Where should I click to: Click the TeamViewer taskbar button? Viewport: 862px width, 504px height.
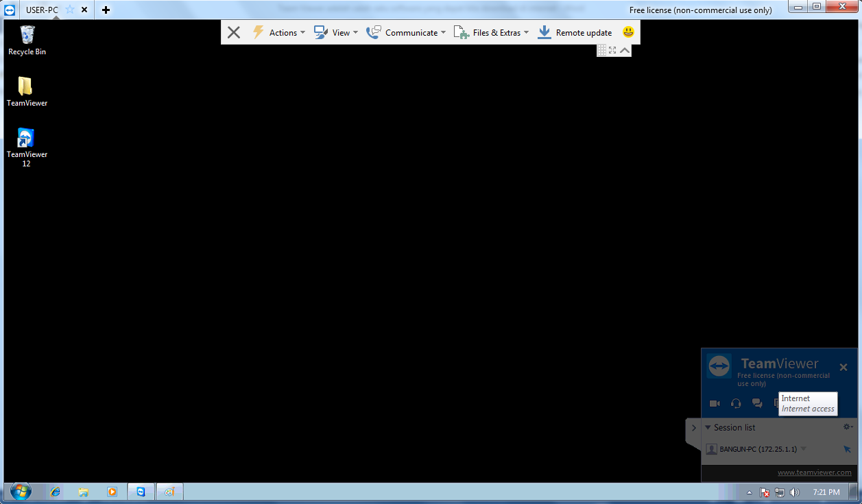(141, 492)
